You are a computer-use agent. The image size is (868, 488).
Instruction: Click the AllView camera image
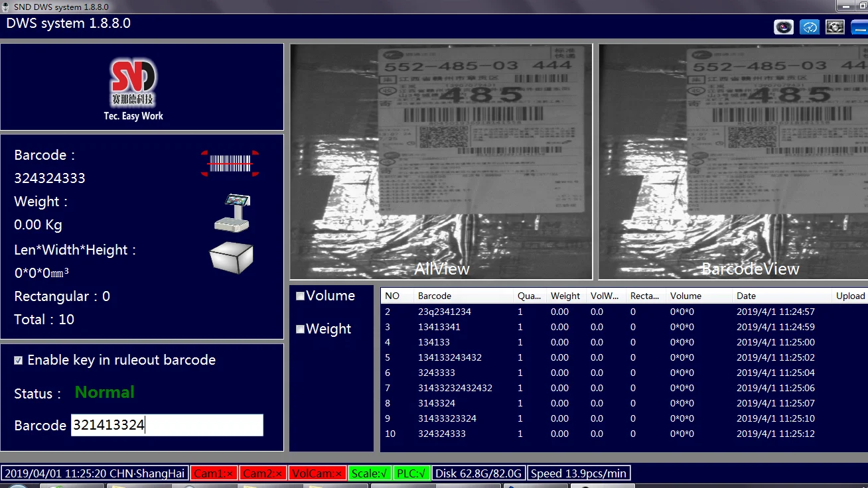[441, 159]
